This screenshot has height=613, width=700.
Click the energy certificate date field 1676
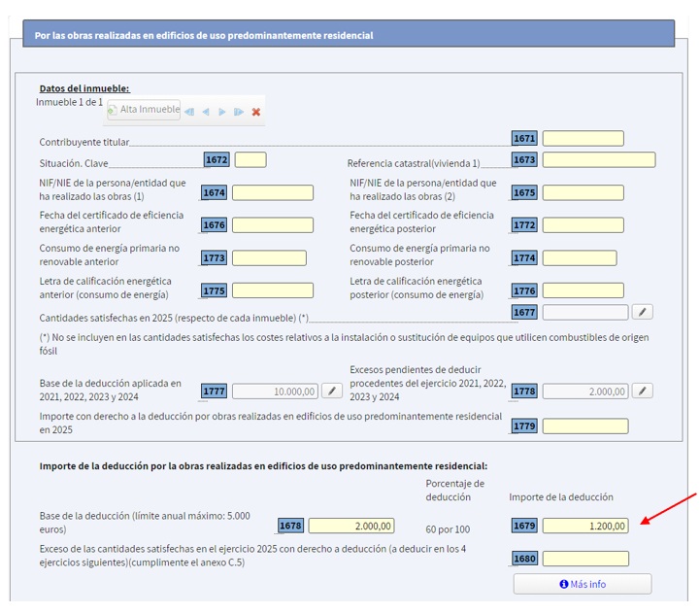coord(273,225)
